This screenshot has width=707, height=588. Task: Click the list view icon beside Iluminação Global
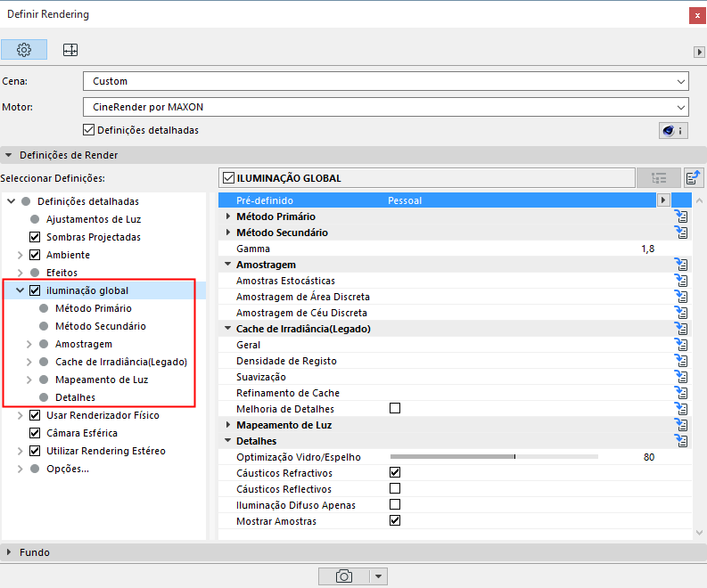tap(659, 178)
